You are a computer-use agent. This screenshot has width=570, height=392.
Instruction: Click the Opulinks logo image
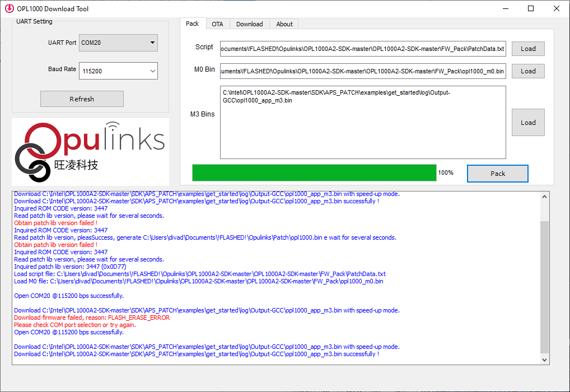[x=91, y=152]
